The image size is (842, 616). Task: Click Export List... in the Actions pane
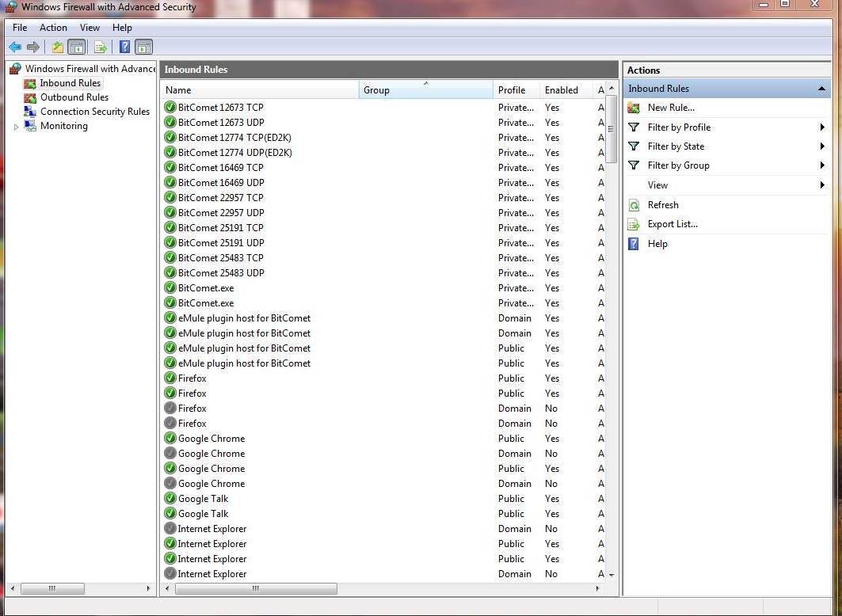coord(672,224)
